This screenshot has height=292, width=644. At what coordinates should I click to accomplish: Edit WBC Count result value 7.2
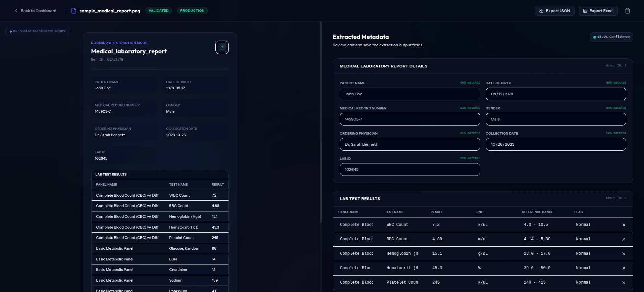447,225
